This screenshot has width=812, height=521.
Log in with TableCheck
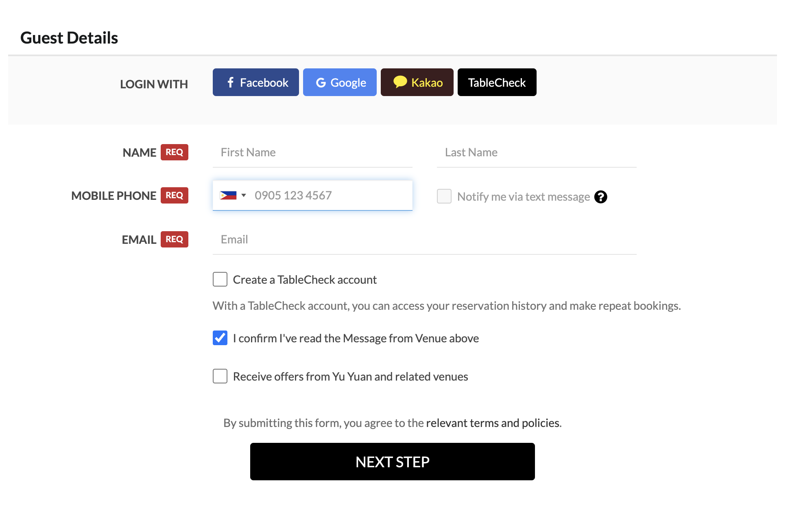coord(497,83)
